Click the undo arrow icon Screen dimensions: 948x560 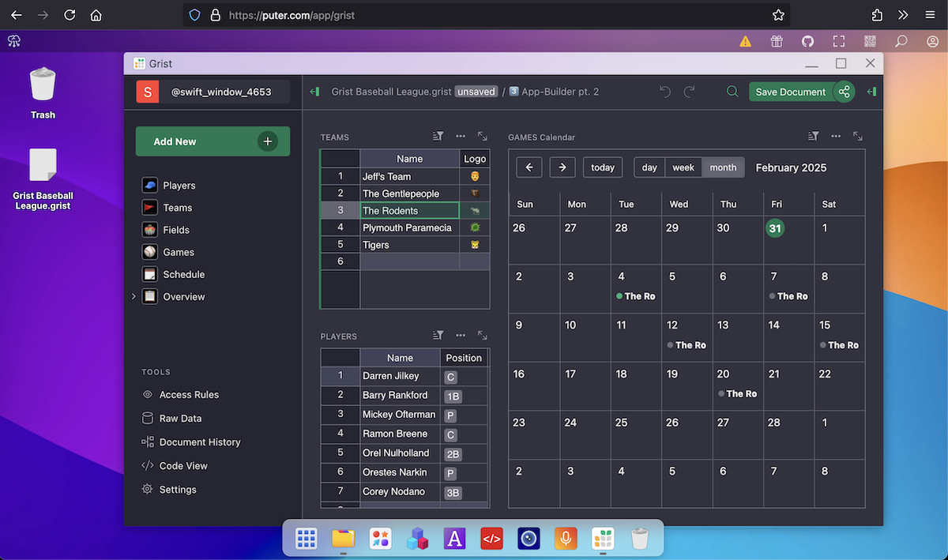pos(665,92)
